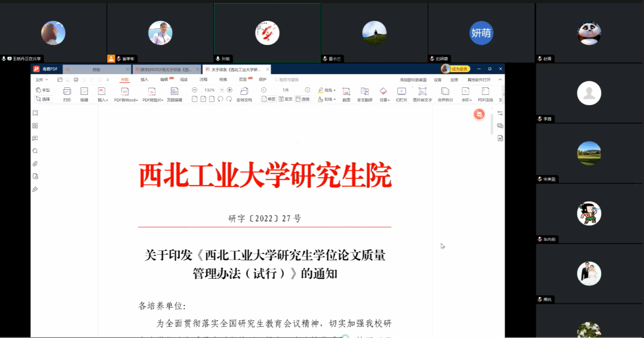The width and height of the screenshot is (644, 338).
Task: Open the 全文翻译 full-text translation tool
Action: coord(365,94)
